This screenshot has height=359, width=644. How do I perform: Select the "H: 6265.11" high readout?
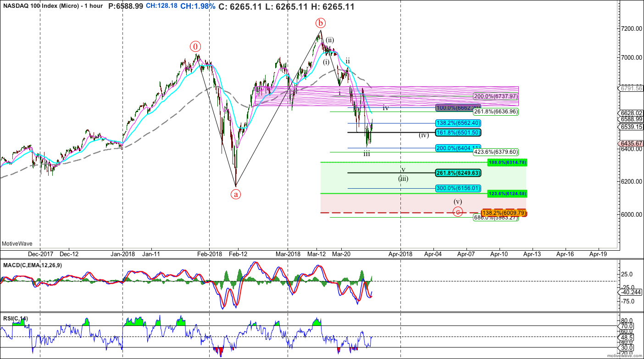[x=333, y=7]
